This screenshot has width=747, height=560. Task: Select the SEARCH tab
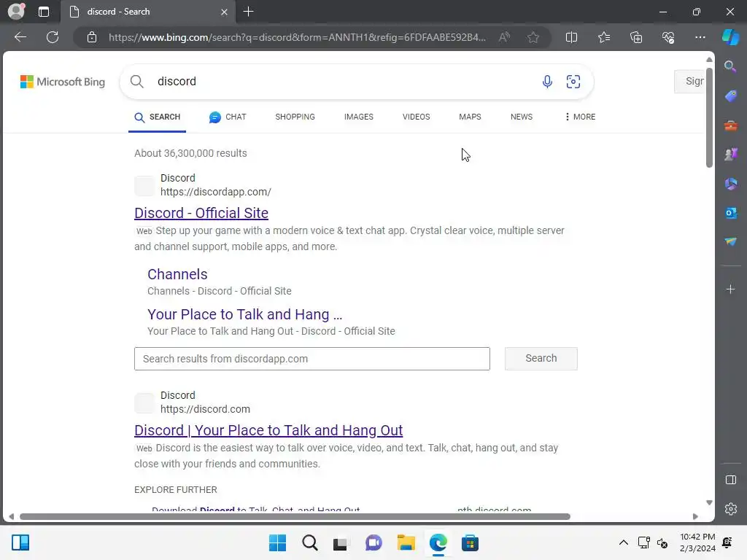point(158,117)
